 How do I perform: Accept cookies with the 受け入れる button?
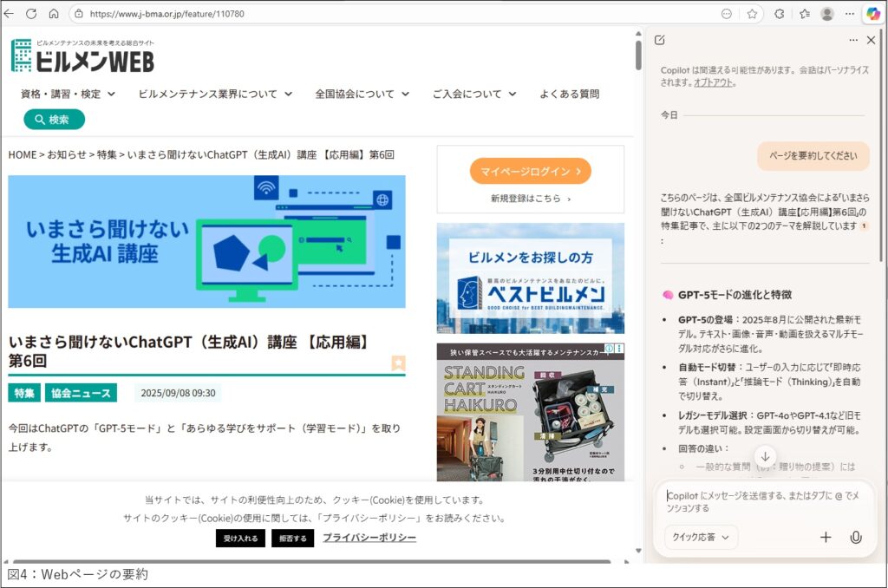tap(240, 537)
